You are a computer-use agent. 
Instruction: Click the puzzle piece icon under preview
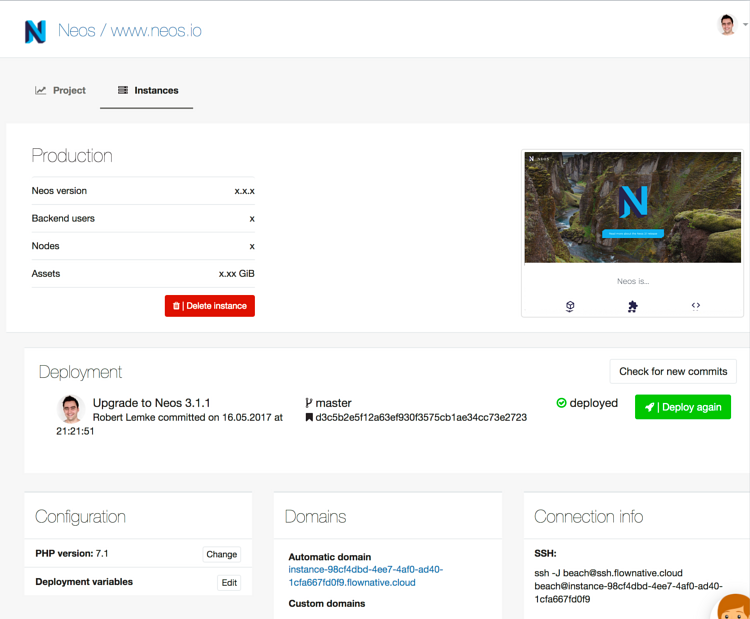(x=632, y=306)
